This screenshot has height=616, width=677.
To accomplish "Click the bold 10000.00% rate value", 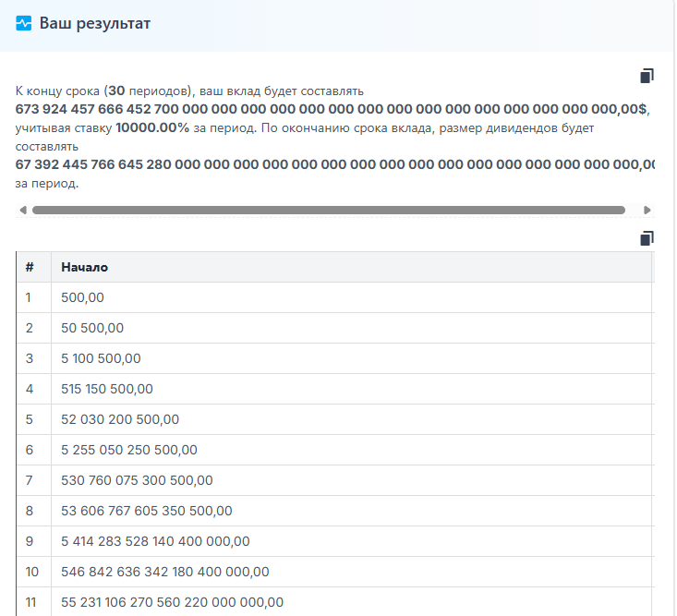I will click(x=152, y=127).
